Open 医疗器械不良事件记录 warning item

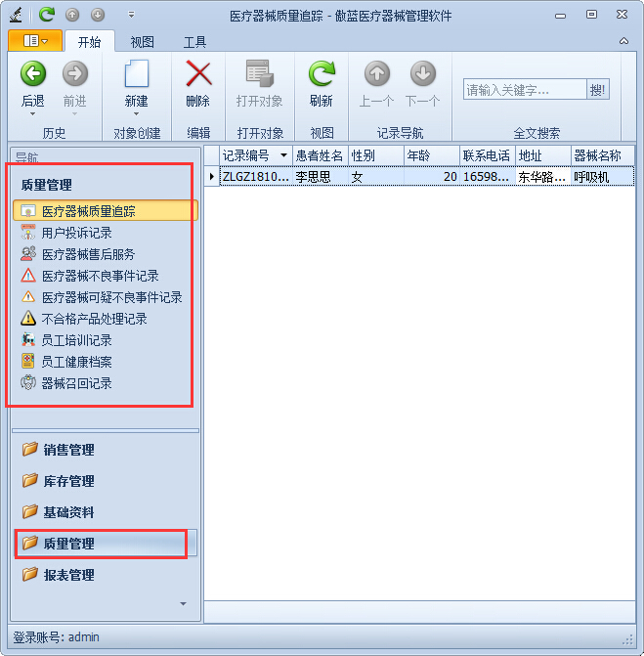tap(100, 276)
